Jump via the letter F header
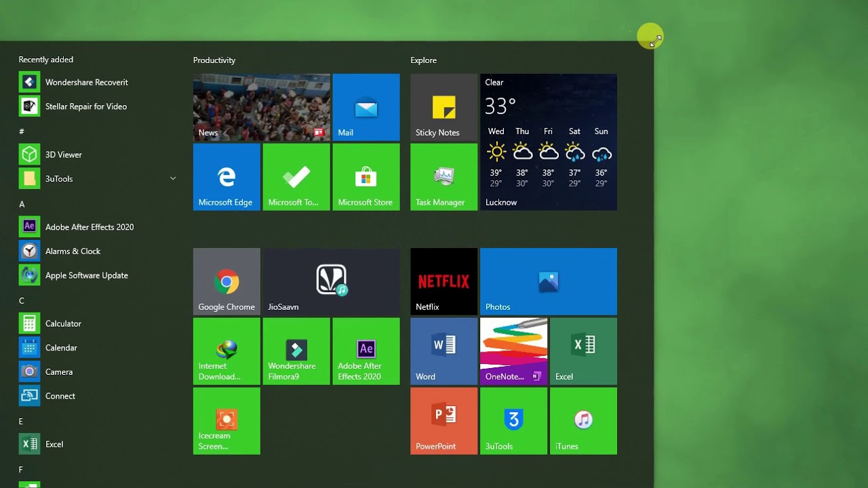Viewport: 868px width, 488px height. 21,469
